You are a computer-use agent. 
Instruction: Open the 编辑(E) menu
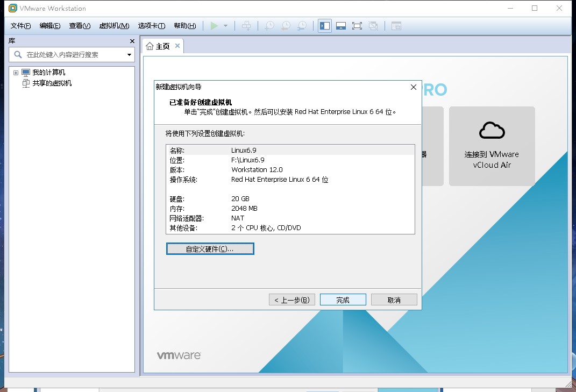pyautogui.click(x=50, y=26)
